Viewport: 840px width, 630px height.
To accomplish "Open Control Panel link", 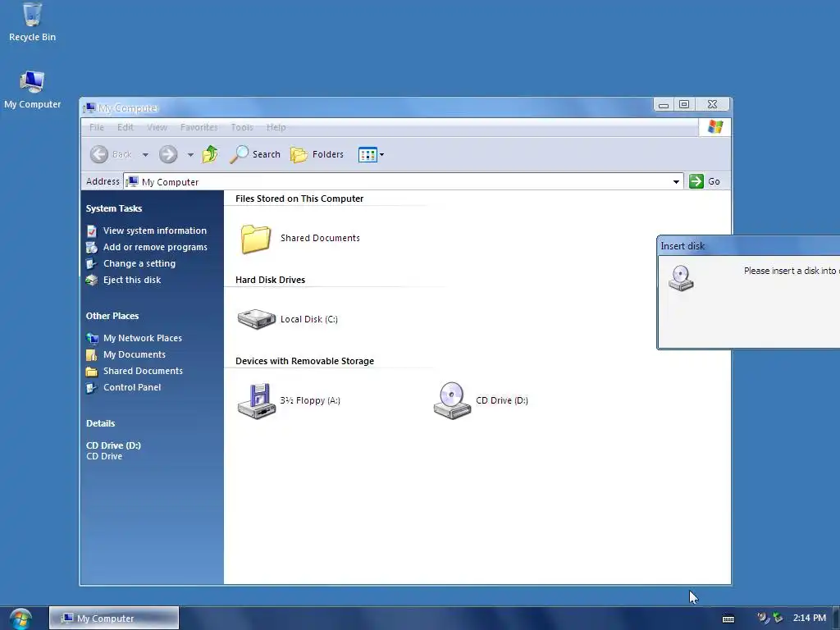I will [x=132, y=387].
